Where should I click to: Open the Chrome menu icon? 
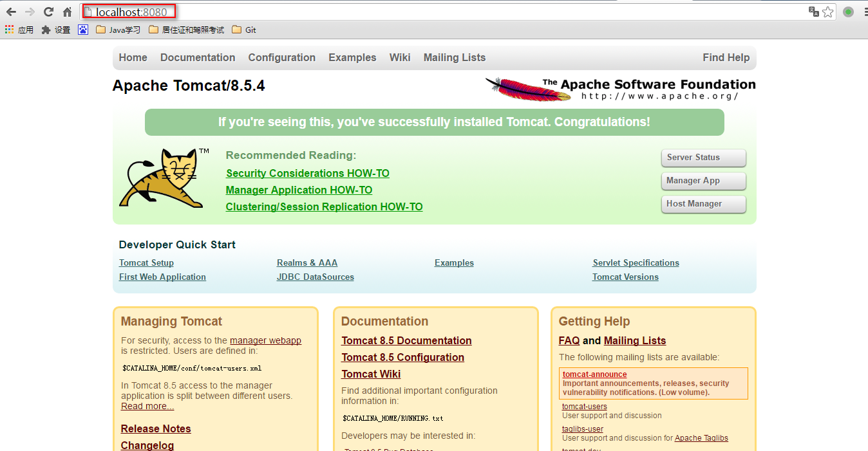[865, 12]
